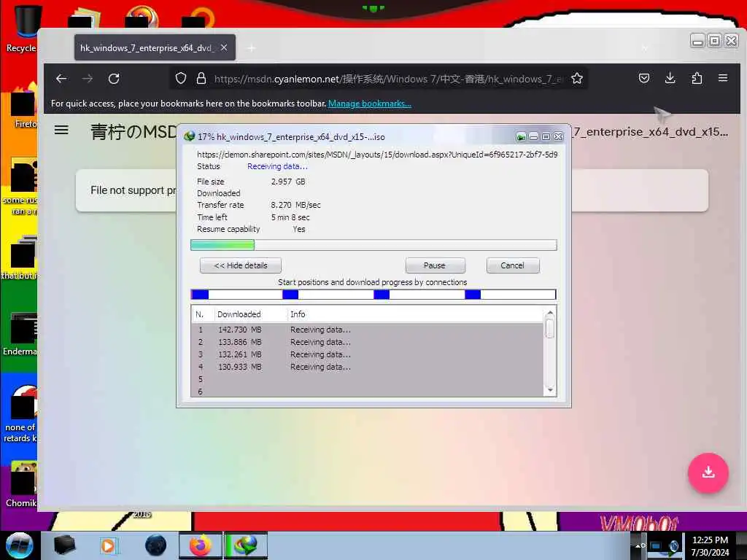Open the Chomik desktop icon
The height and width of the screenshot is (560, 747).
20,485
